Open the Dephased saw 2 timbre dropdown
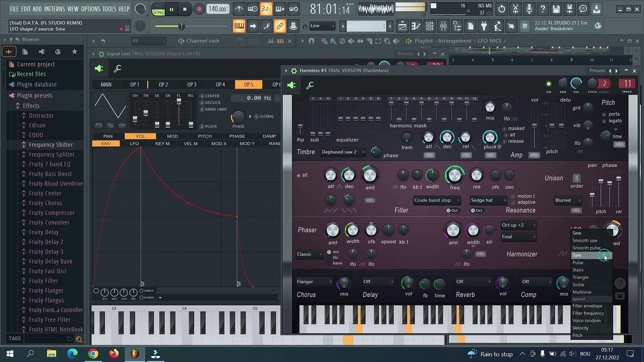Viewport: 644px width, 362px height. click(x=342, y=152)
